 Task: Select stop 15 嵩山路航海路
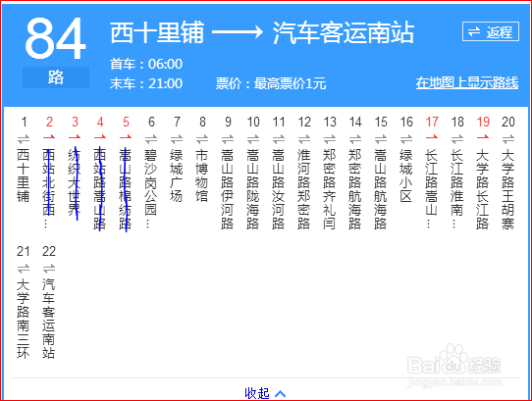[381, 189]
